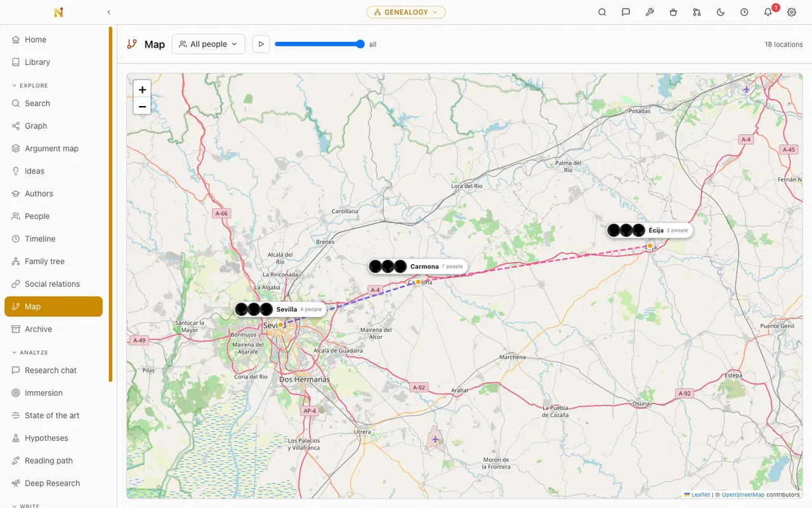Go to Home in sidebar
The image size is (812, 508).
coord(53,39)
